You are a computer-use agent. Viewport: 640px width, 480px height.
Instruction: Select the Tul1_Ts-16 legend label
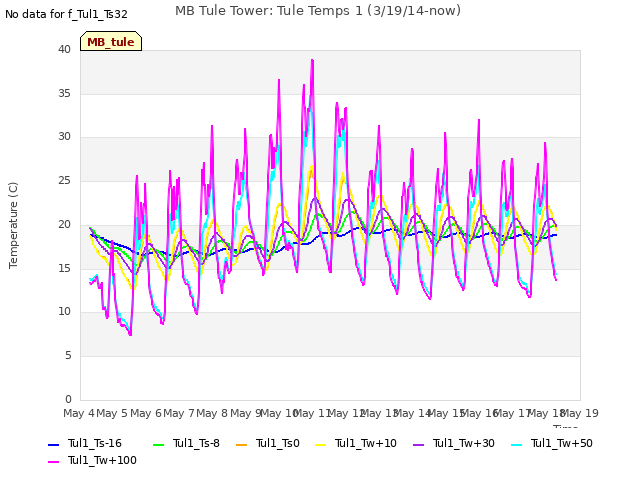(x=95, y=443)
